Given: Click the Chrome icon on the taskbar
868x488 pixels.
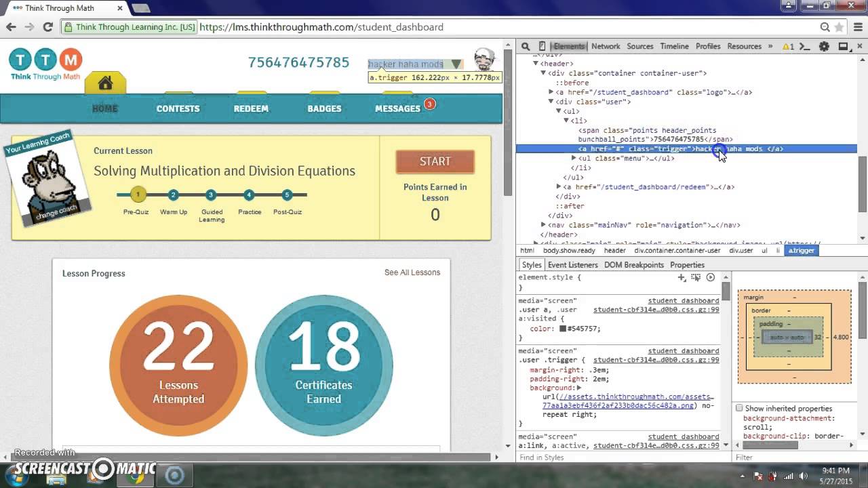Looking at the screenshot, I should pos(136,476).
